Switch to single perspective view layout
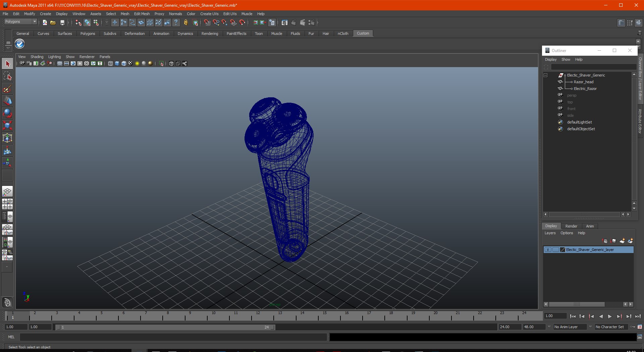The height and width of the screenshot is (352, 644). 7,191
